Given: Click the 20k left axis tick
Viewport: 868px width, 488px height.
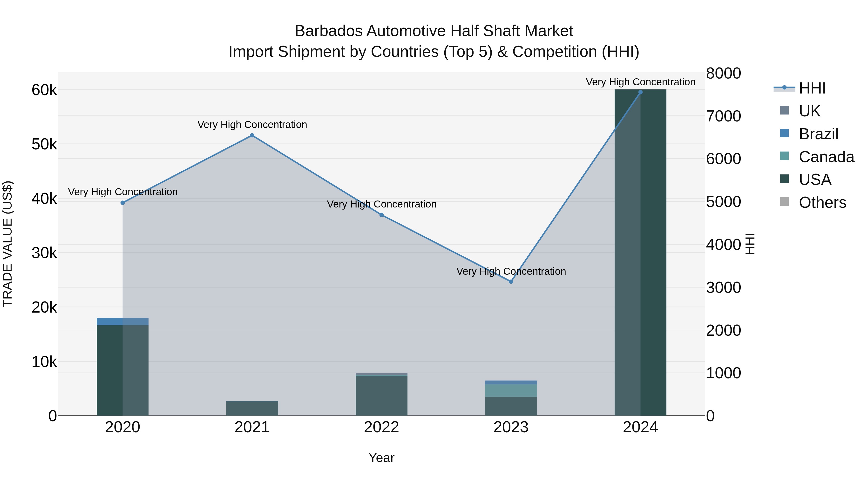Looking at the screenshot, I should point(44,308).
